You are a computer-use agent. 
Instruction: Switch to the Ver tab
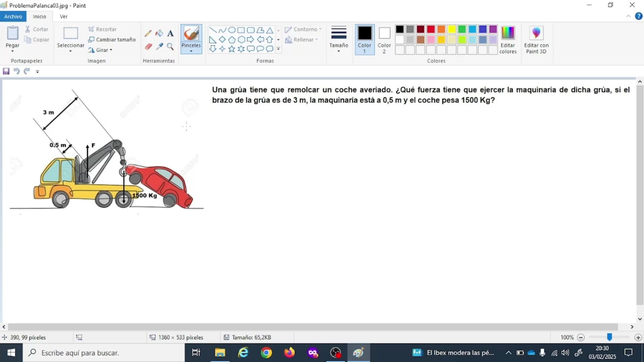pyautogui.click(x=63, y=16)
